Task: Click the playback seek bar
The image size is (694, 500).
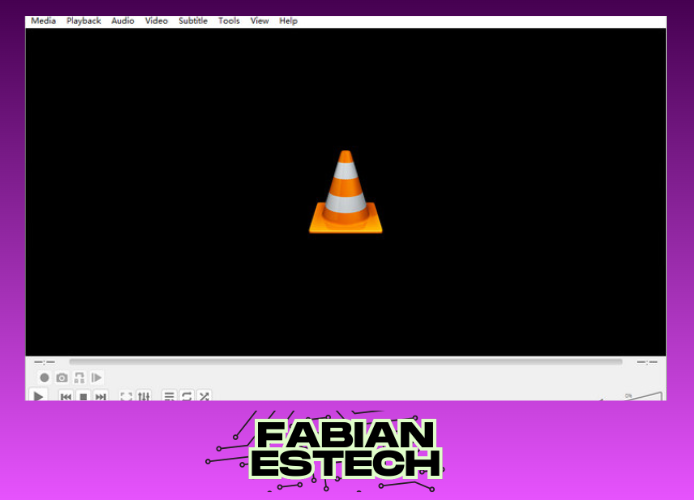Action: pyautogui.click(x=346, y=362)
